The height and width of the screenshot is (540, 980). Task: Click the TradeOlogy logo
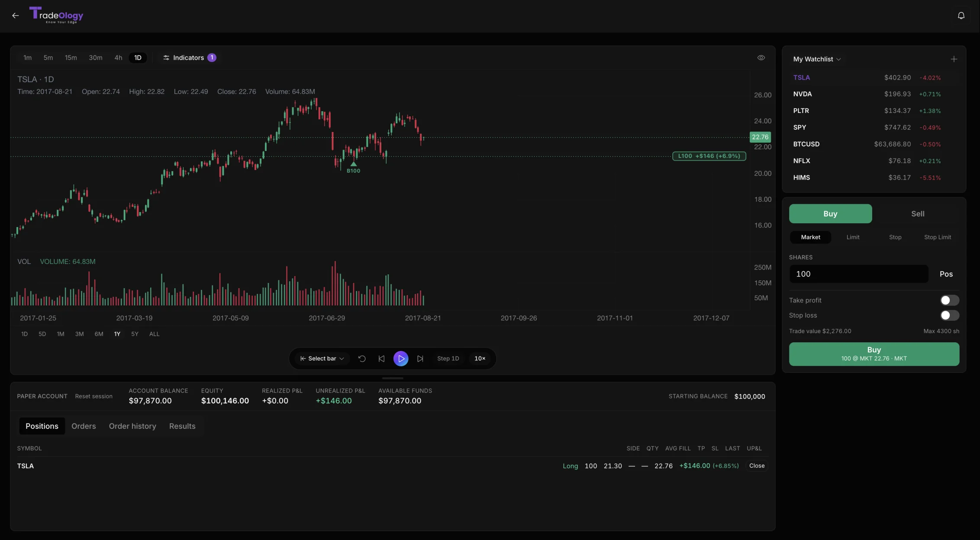click(56, 15)
